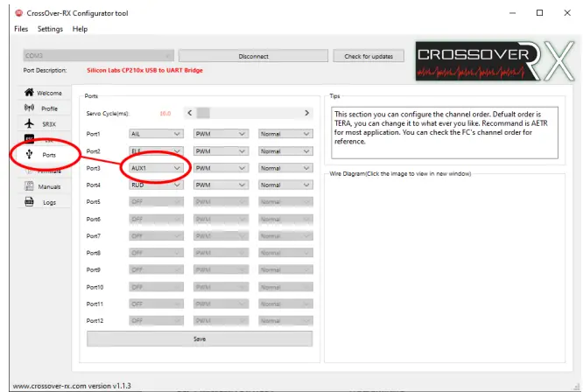
Task: Click the Servo Cycle left arrow
Action: 190,113
